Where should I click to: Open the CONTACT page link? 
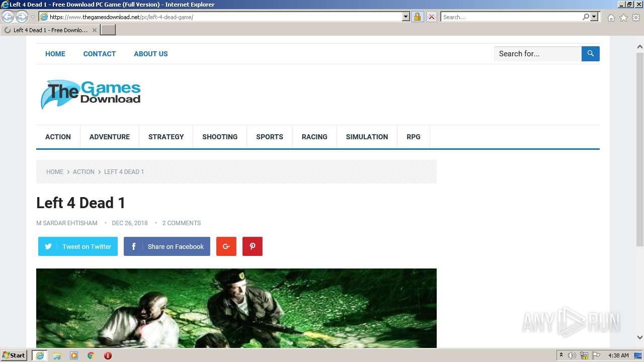(100, 54)
